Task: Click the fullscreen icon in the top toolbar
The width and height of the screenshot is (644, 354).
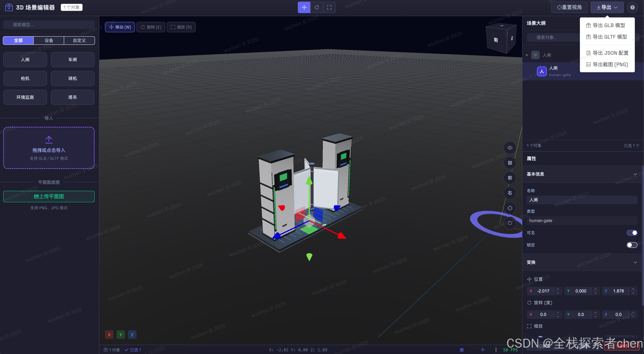Action: pyautogui.click(x=329, y=7)
